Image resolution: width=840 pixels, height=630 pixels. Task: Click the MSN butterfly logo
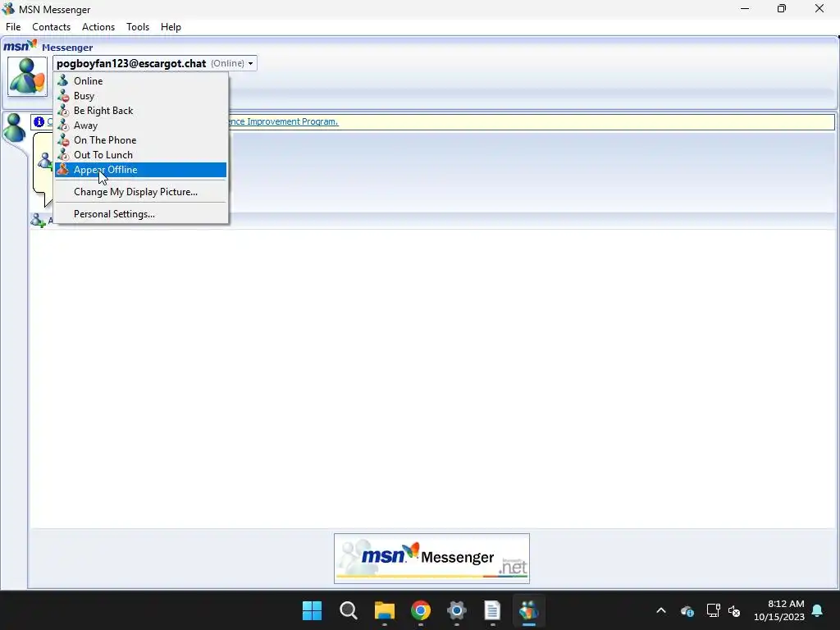21,46
